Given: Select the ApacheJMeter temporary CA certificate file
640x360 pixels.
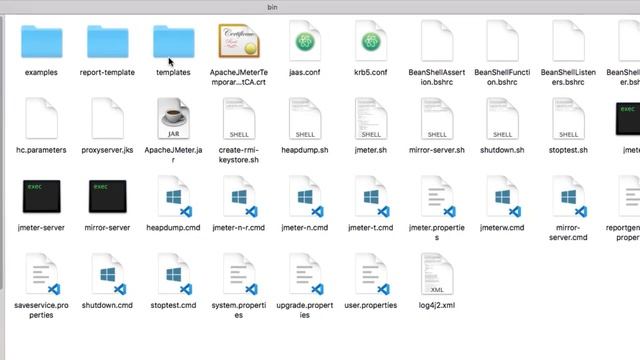Looking at the screenshot, I should click(239, 41).
